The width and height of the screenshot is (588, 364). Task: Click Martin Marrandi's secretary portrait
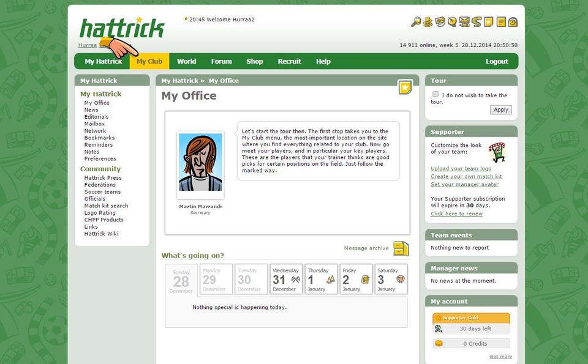pyautogui.click(x=200, y=163)
